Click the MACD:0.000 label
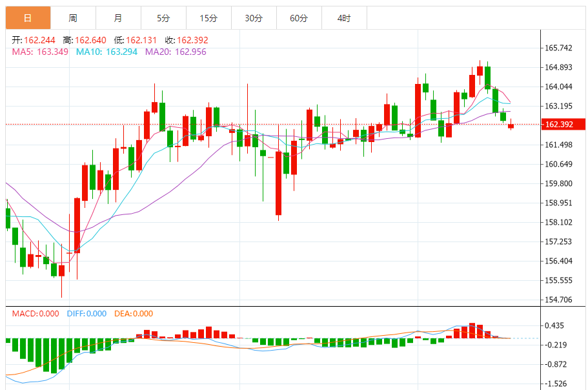The image size is (588, 390). 35,314
